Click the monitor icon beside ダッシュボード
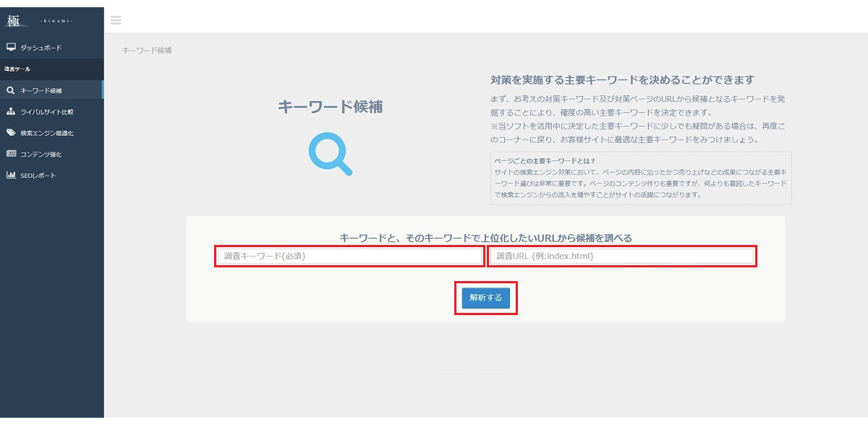868x430 pixels. 11,48
